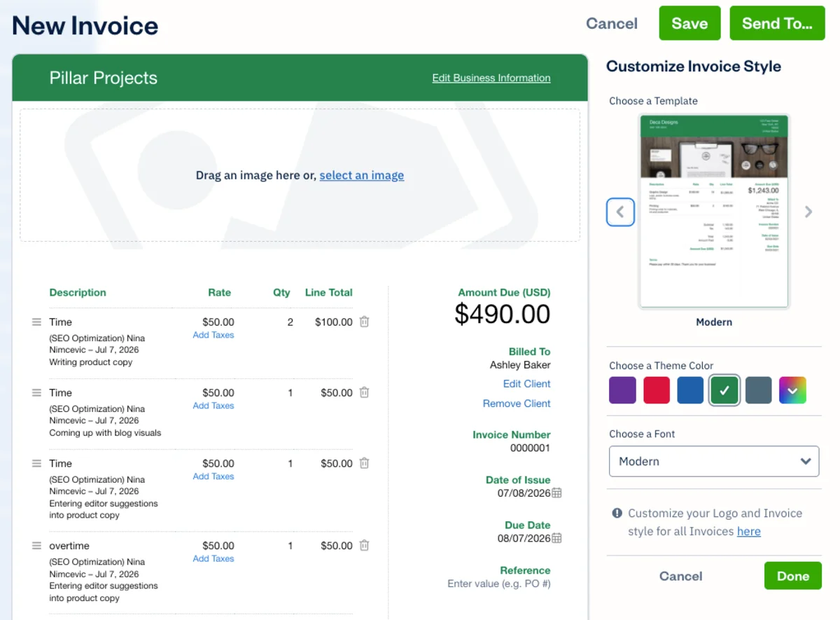The image size is (840, 620).
Task: Open the here link for all invoices
Action: (749, 531)
